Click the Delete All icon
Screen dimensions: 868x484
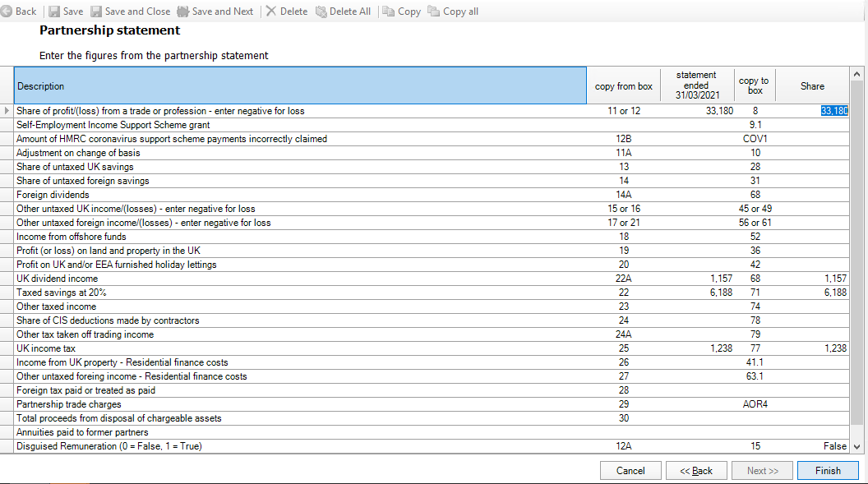pyautogui.click(x=321, y=11)
